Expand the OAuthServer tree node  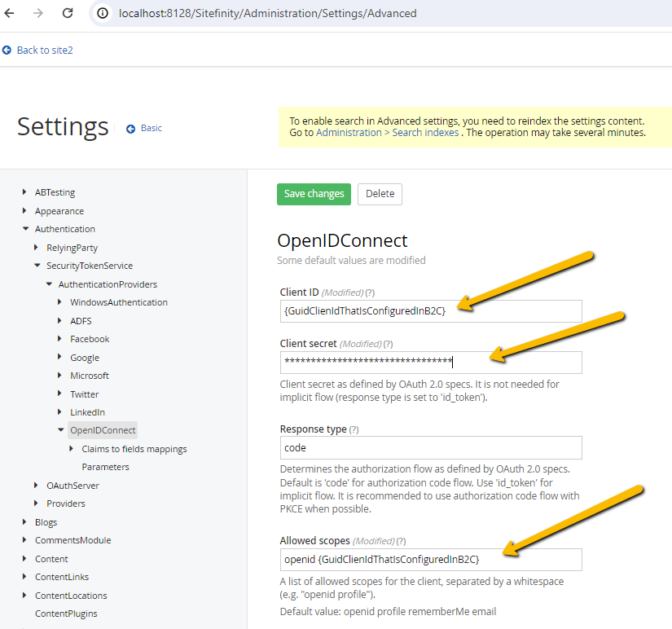[36, 485]
